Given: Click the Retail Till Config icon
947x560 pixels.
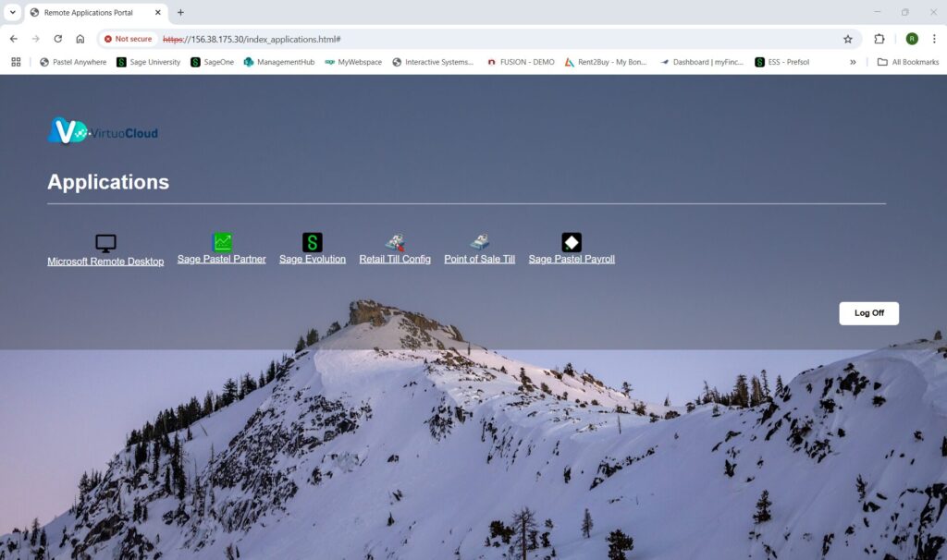Looking at the screenshot, I should 395,242.
